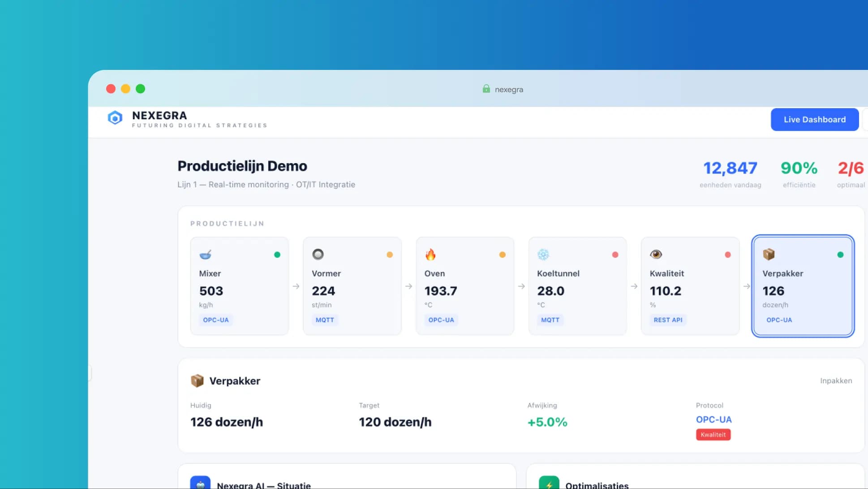This screenshot has width=868, height=489.
Task: Click the Vormer ring icon
Action: pos(318,254)
